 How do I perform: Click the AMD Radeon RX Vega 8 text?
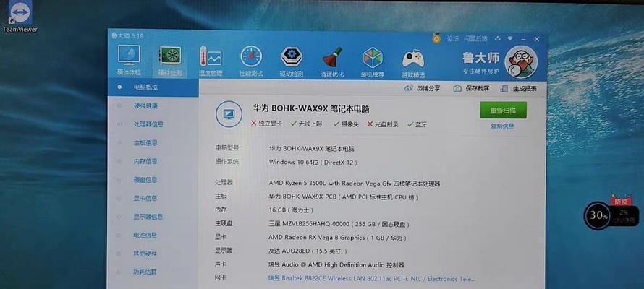click(338, 238)
